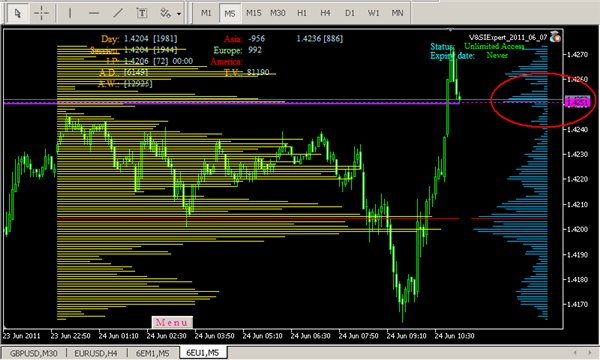Switch to the EURUSD,H4 chart tab

96,353
